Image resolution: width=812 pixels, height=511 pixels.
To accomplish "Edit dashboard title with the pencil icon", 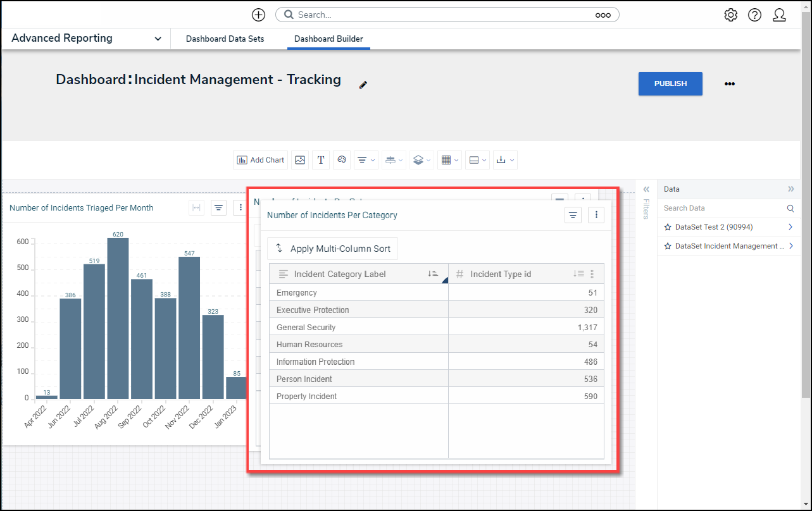I will (363, 85).
